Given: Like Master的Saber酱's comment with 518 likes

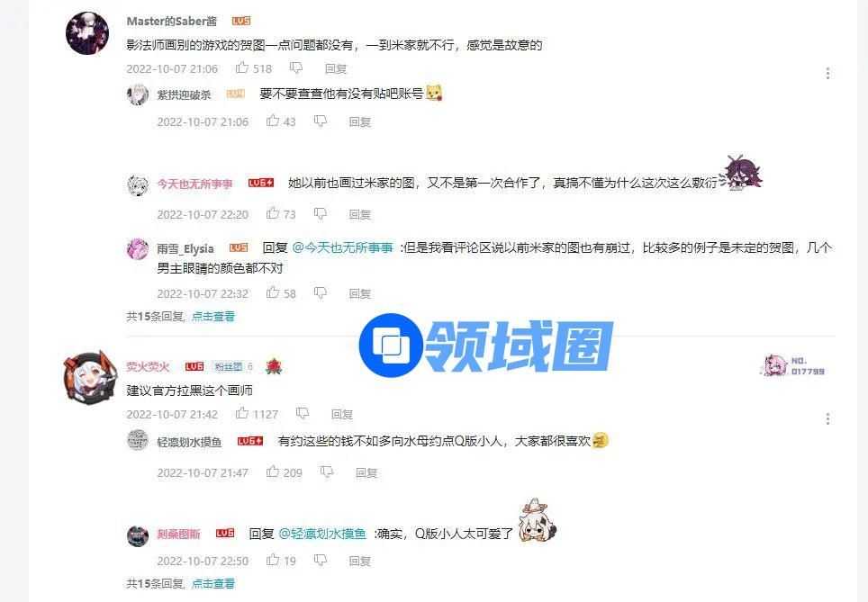Looking at the screenshot, I should [x=242, y=68].
